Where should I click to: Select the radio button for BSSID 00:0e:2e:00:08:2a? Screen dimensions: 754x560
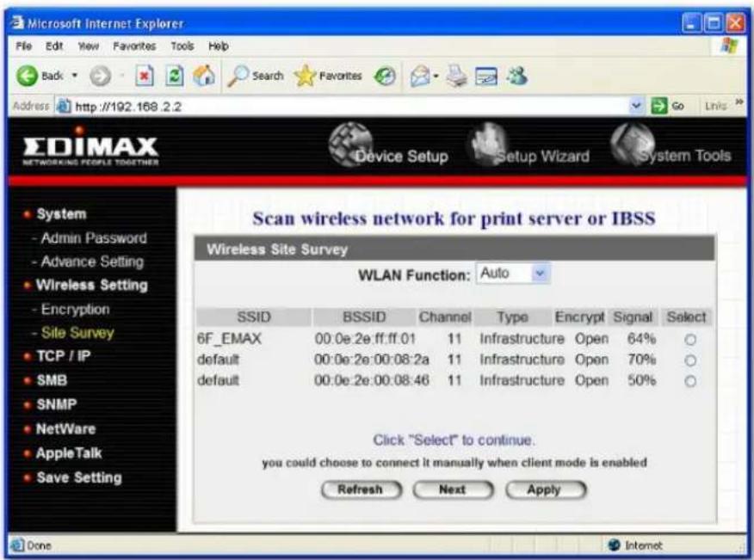[x=690, y=360]
